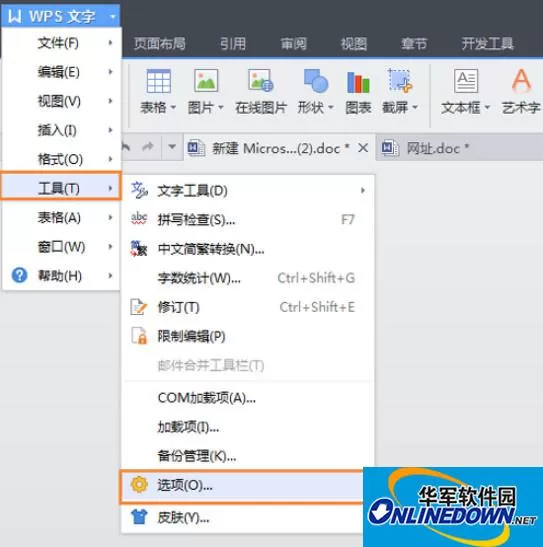Close the 新建 Micros...(2).doc tab
Screen dimensions: 543x547
click(363, 148)
